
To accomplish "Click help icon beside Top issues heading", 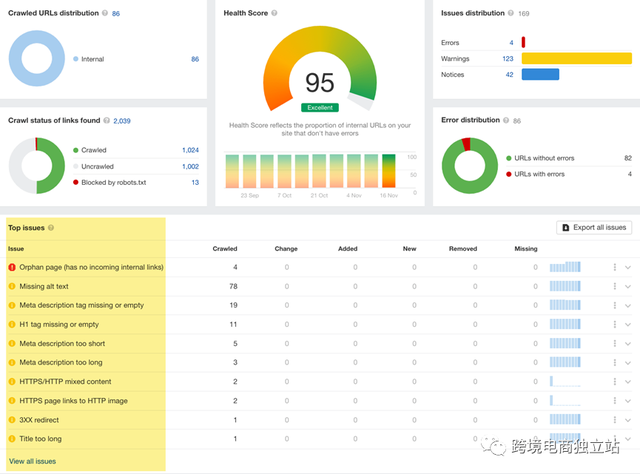I will pyautogui.click(x=51, y=228).
